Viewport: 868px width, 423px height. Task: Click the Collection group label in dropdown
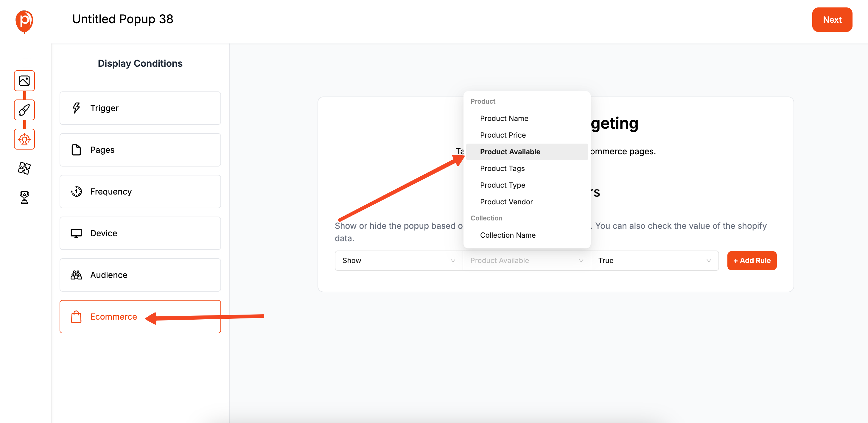(x=486, y=218)
